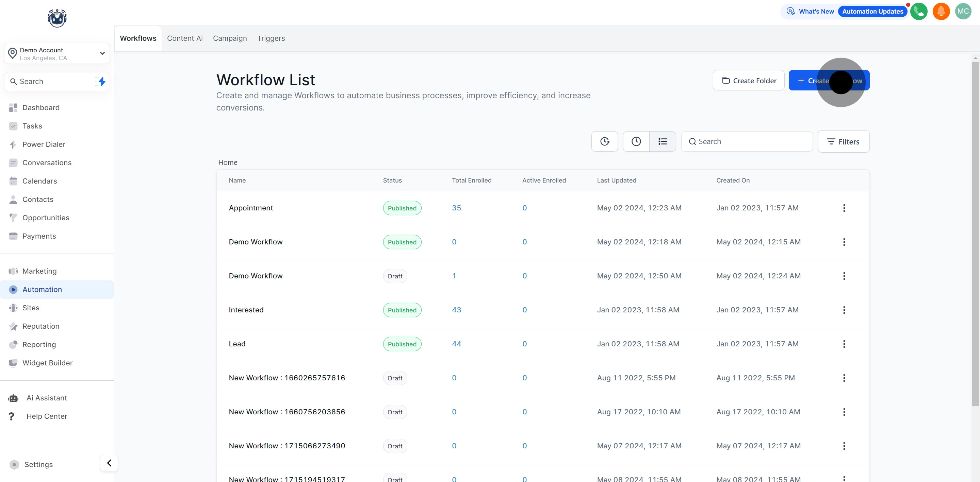This screenshot has width=980, height=482.
Task: Collapse the left sidebar
Action: pyautogui.click(x=109, y=463)
